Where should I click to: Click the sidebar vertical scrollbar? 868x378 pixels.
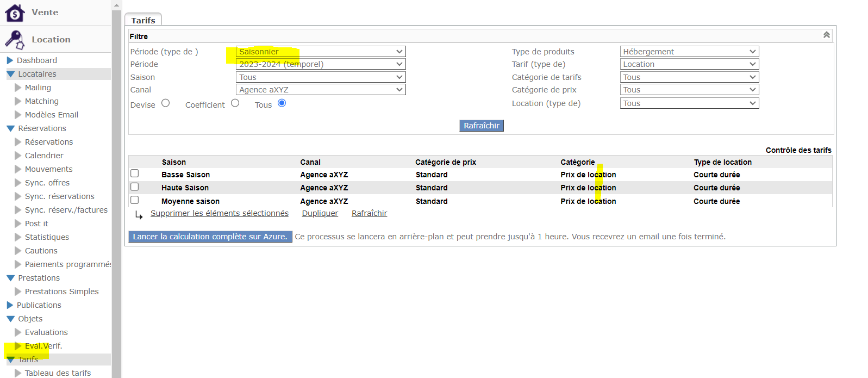click(x=116, y=190)
